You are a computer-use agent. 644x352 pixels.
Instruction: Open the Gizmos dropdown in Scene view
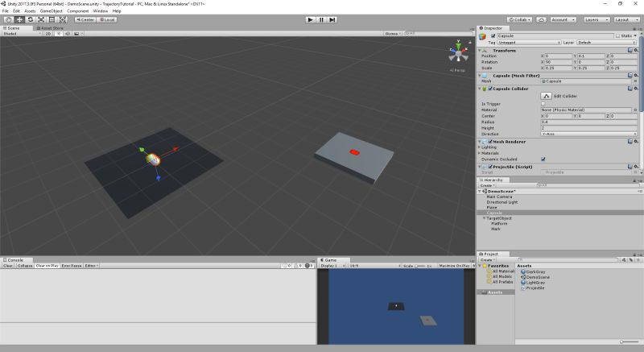click(x=393, y=34)
